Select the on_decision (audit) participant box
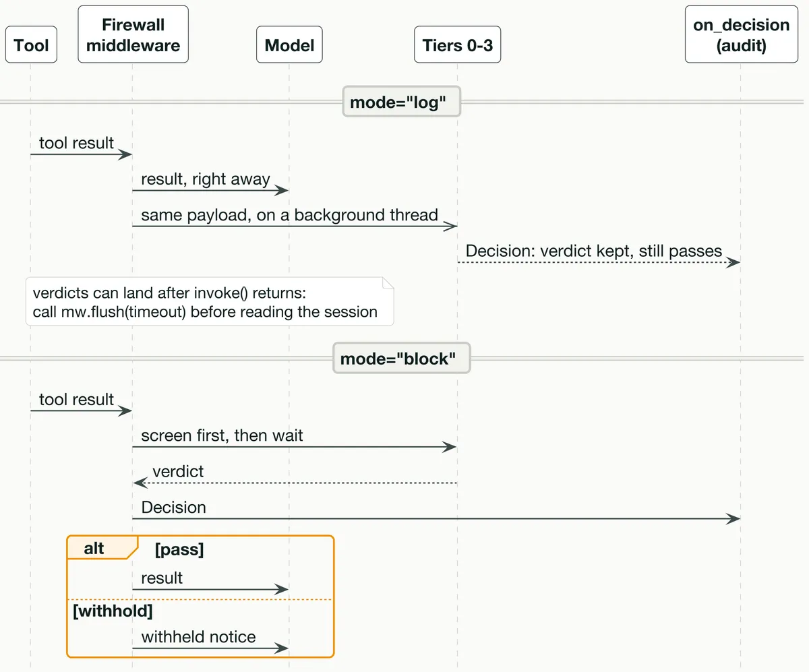 point(741,34)
